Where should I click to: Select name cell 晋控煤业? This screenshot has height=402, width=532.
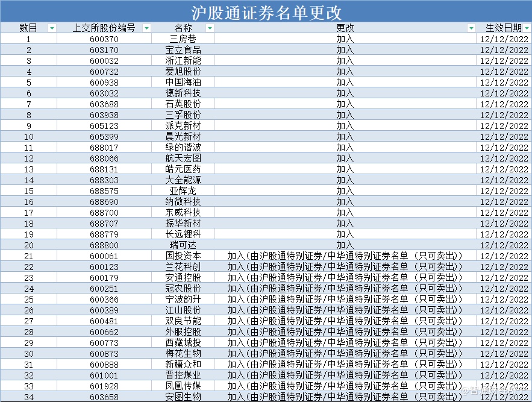pyautogui.click(x=183, y=375)
